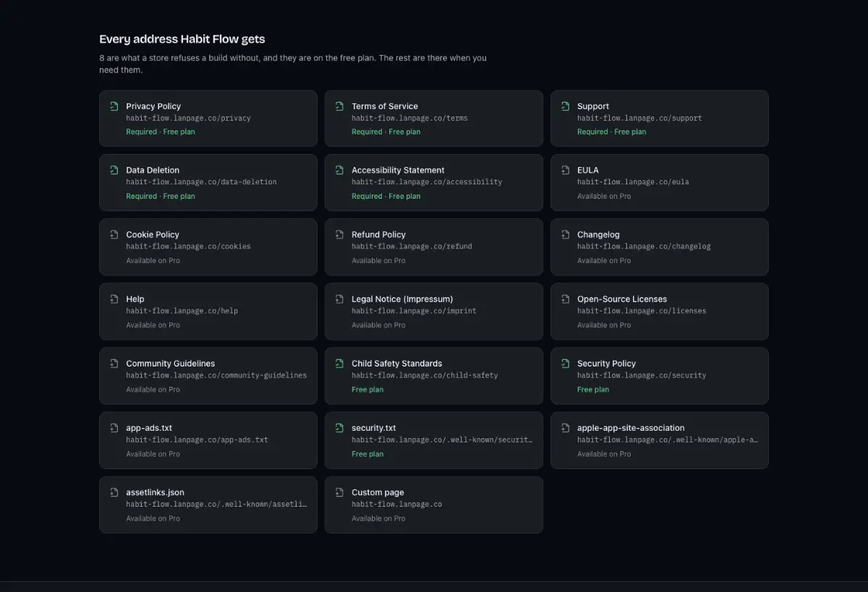Viewport: 868px width, 592px height.
Task: Select the Accessibility Statement title
Action: (x=398, y=171)
